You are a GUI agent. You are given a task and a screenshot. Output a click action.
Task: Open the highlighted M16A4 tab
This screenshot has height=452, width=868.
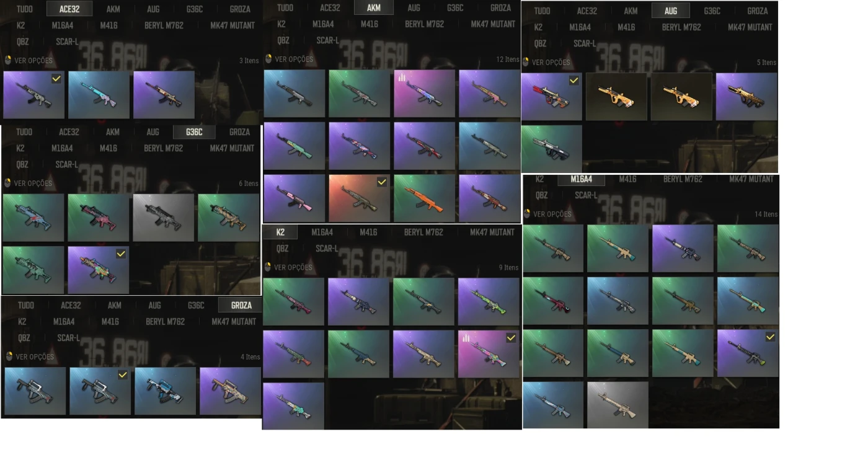pos(581,179)
